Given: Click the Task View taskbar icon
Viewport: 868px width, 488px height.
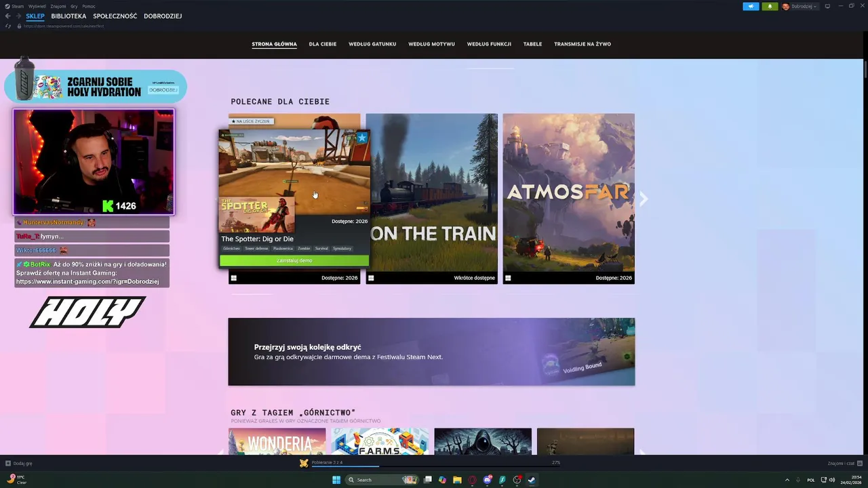Looking at the screenshot, I should (428, 480).
